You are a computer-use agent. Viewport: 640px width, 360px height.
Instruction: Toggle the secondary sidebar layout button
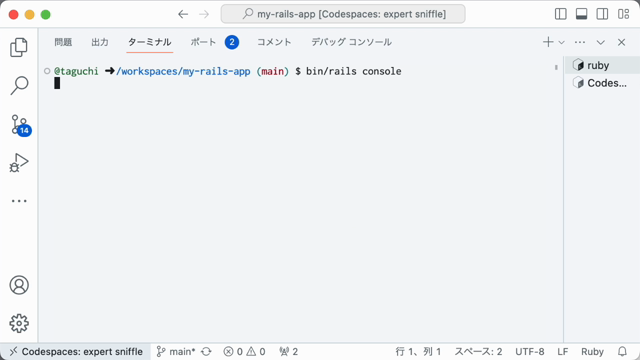click(602, 14)
